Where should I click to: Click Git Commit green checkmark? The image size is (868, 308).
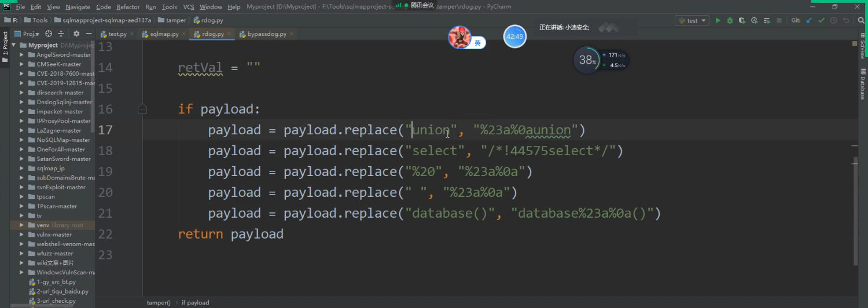tap(821, 20)
